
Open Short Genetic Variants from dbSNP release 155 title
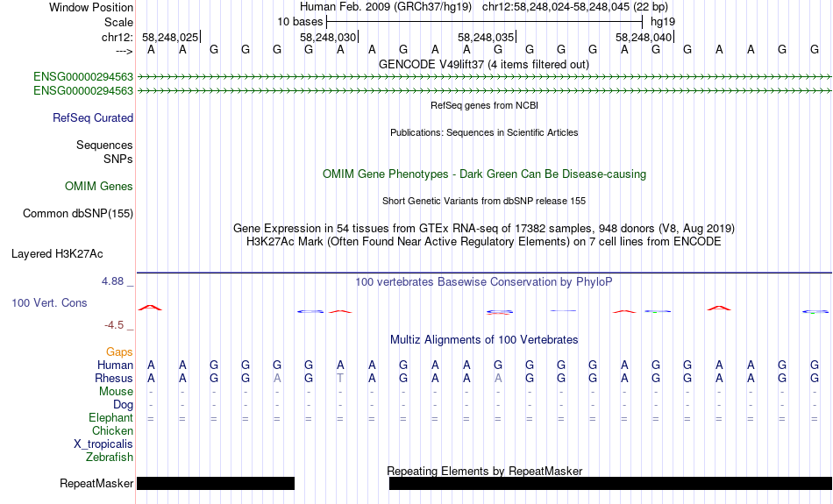[x=484, y=201]
